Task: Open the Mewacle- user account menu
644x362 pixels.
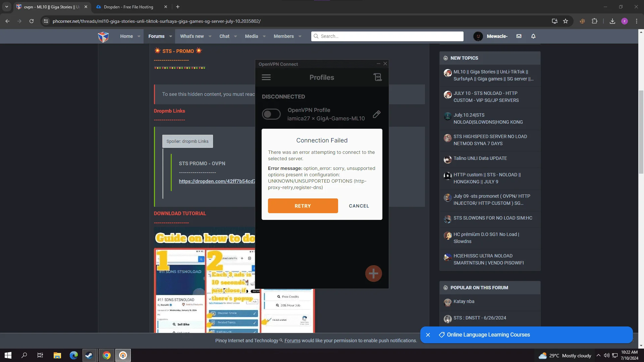Action: coord(490,36)
